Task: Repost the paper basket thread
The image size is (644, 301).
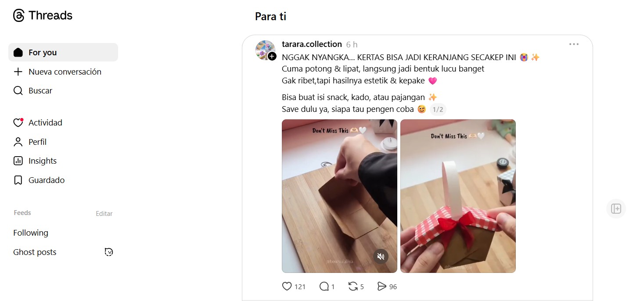Action: click(353, 287)
